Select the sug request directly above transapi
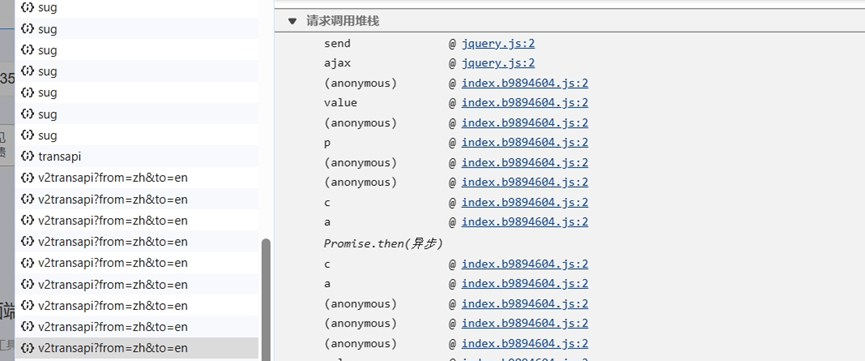The width and height of the screenshot is (865, 361). pos(137,135)
